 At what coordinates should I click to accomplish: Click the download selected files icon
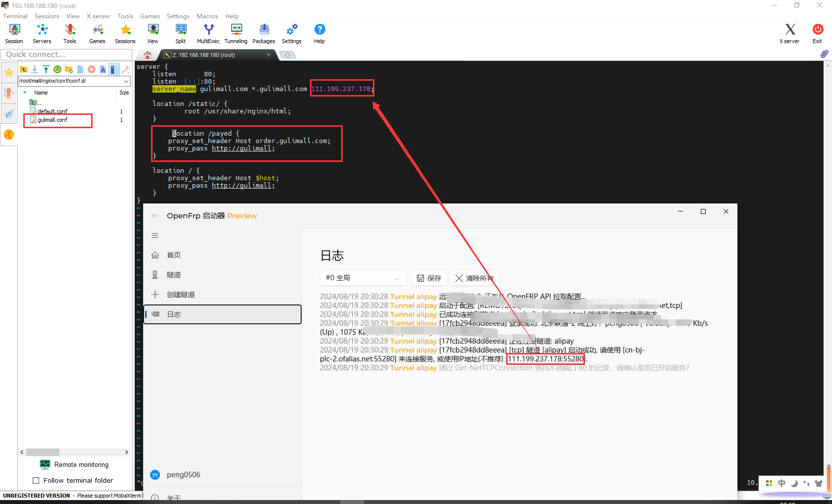pos(35,69)
